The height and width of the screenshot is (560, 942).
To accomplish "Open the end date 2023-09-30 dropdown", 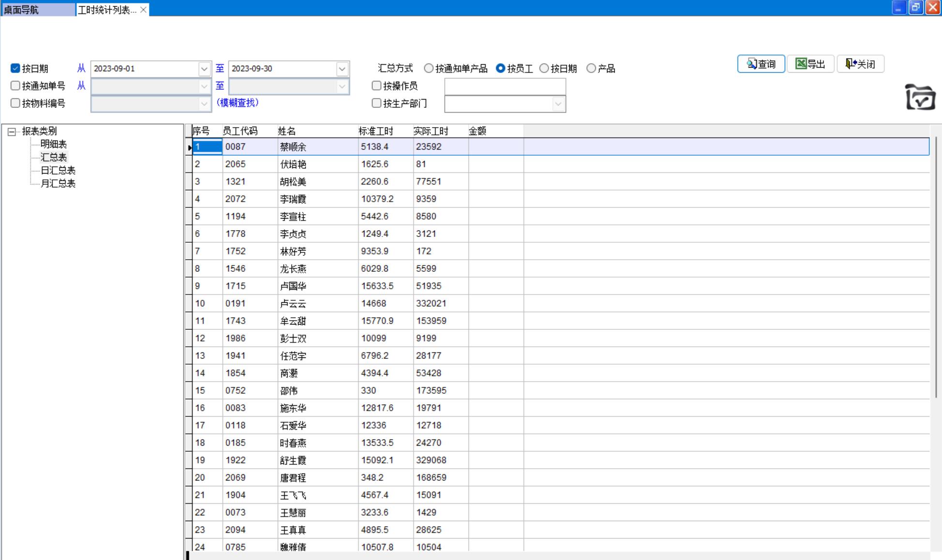I will (x=342, y=69).
